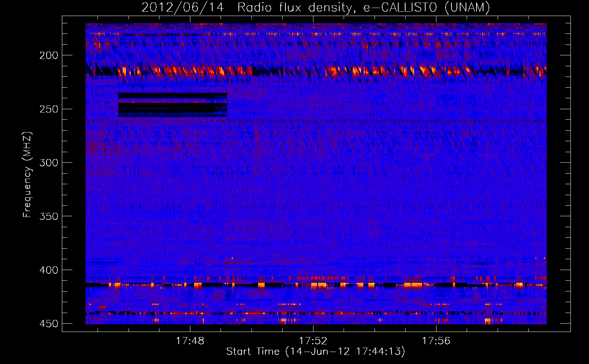Click the '450' frequency tick label

[49, 324]
